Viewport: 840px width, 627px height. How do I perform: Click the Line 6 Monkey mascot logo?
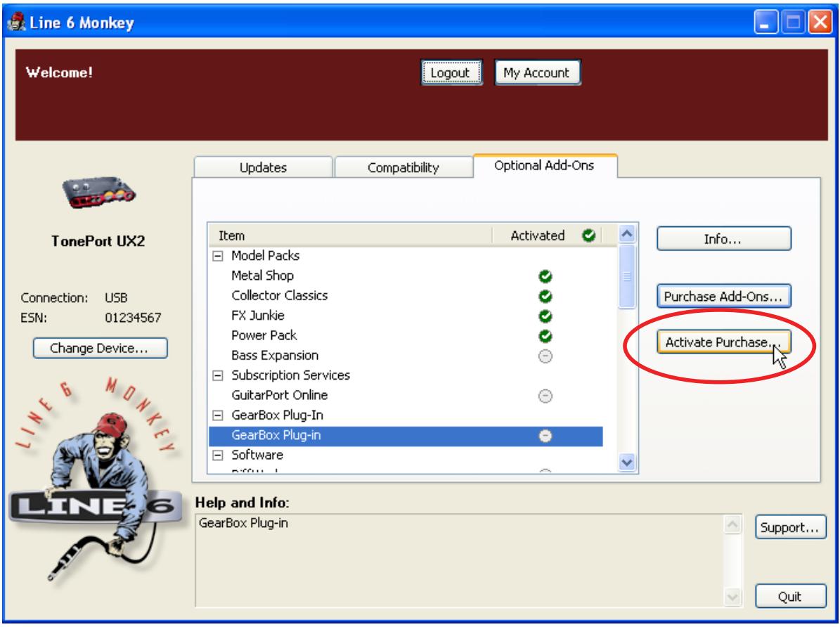[96, 481]
